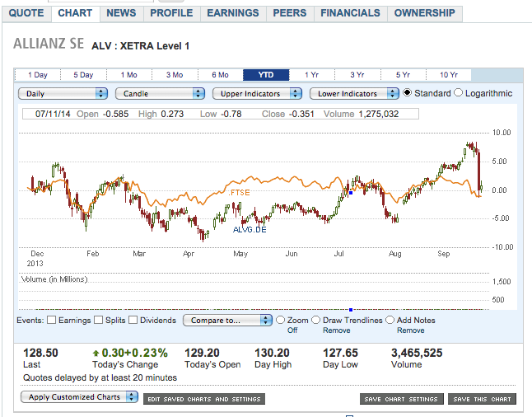Select the 1 Day time range

tap(37, 75)
